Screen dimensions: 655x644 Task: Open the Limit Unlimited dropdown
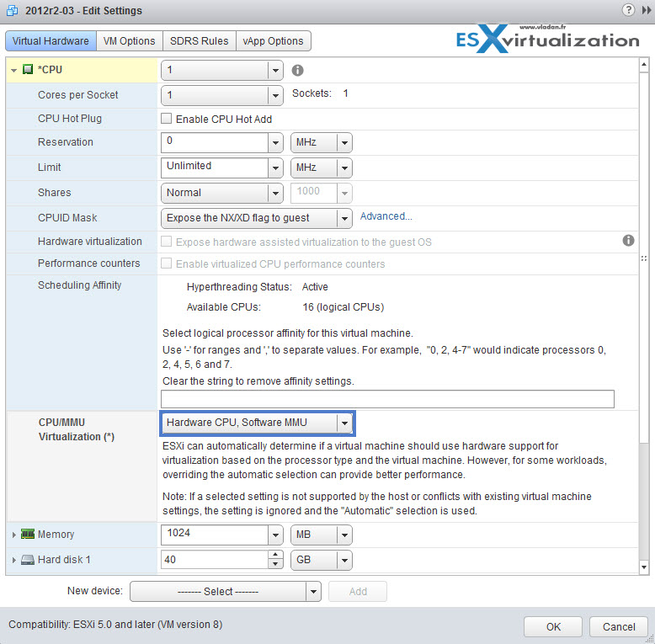click(x=275, y=168)
